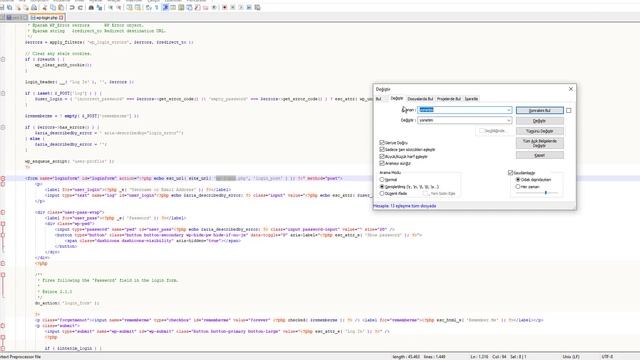Click the red Record Macro icon
Viewport: 640px width, 360px height.
point(224,7)
